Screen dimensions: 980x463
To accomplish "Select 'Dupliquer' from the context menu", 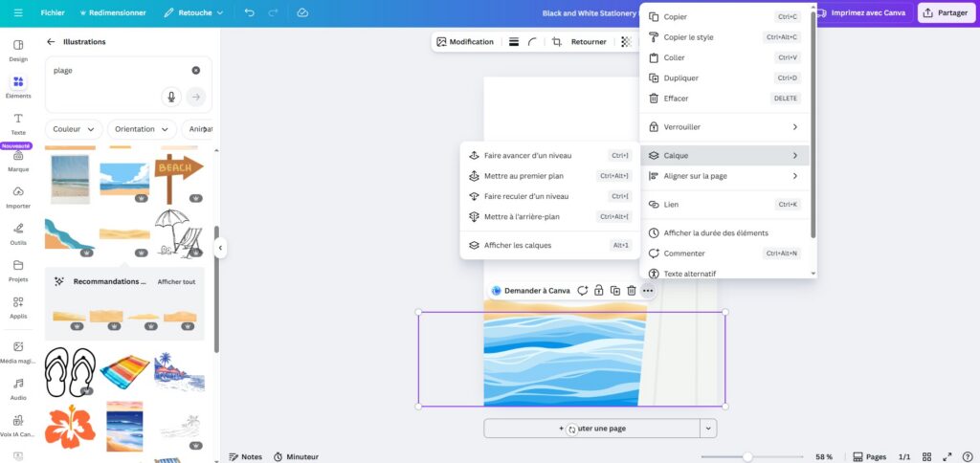I will click(680, 77).
